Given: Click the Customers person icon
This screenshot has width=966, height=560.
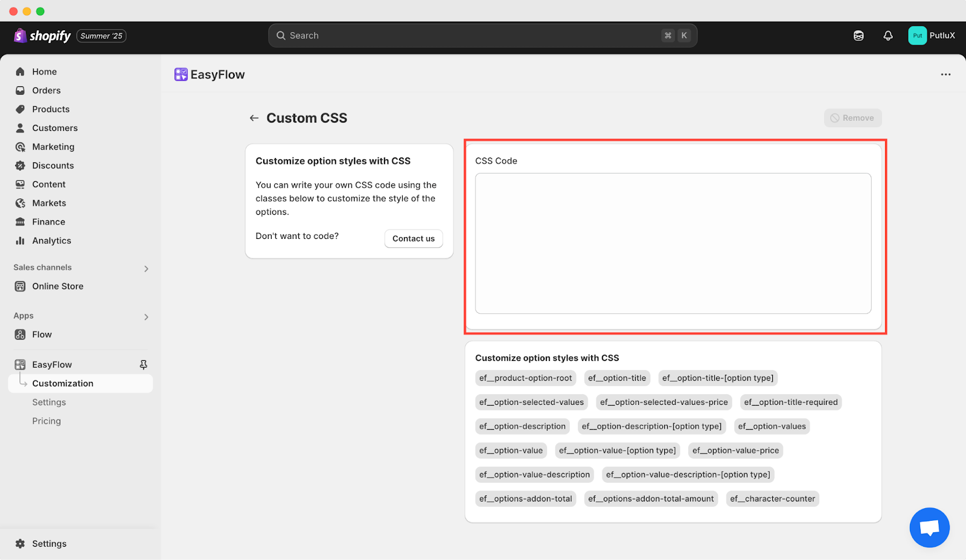Looking at the screenshot, I should pos(20,128).
